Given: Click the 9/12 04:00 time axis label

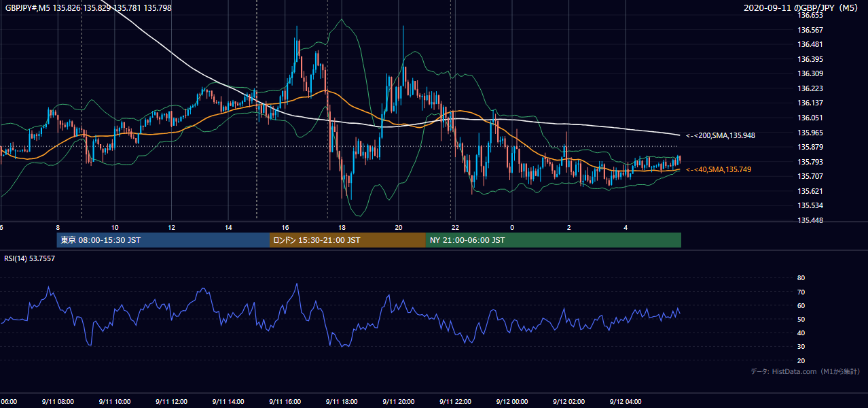Looking at the screenshot, I should [x=626, y=401].
